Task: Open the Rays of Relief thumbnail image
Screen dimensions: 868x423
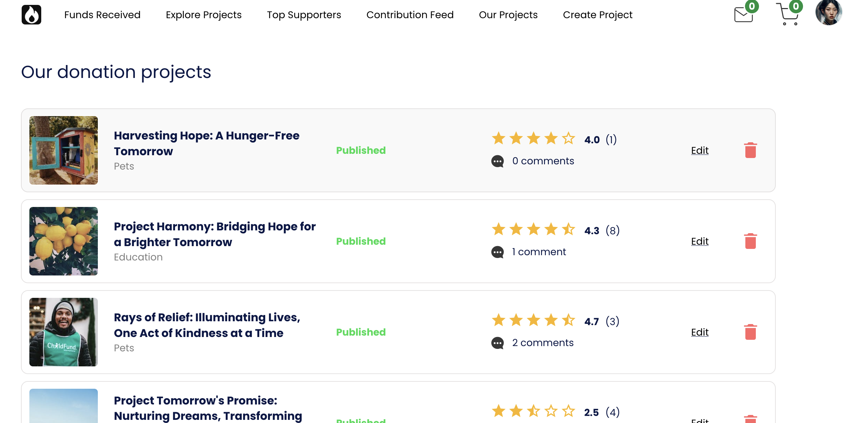Action: coord(64,332)
